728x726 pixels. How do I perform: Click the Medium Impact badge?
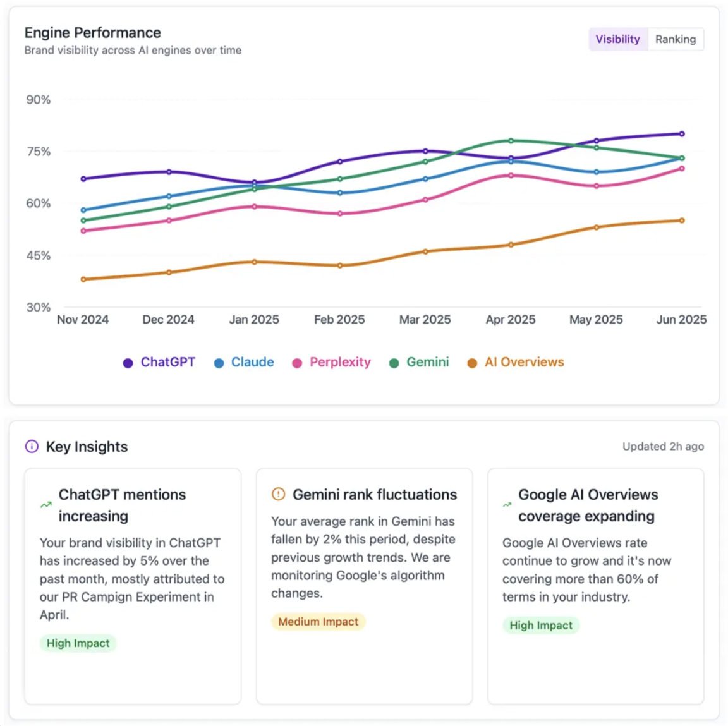[x=318, y=622]
